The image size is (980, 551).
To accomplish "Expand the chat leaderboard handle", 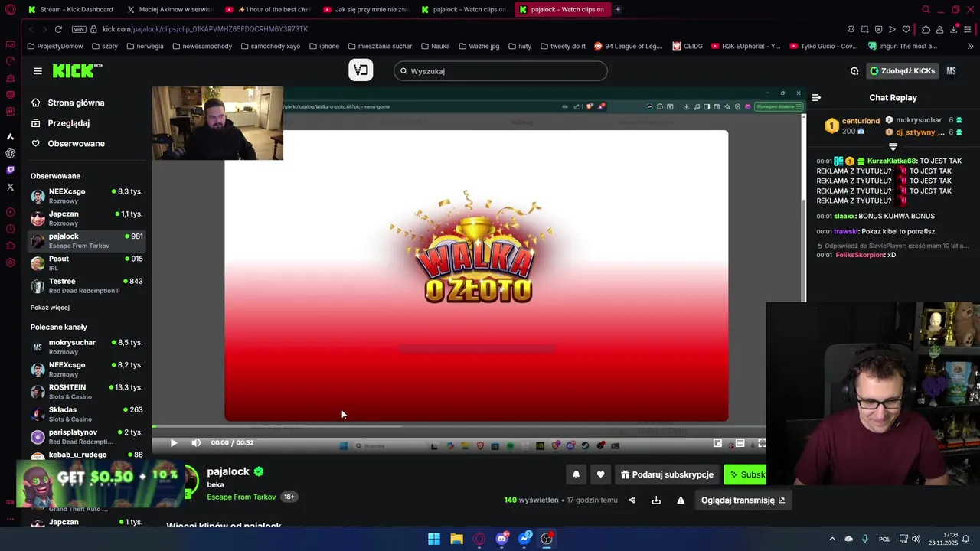I will [893, 146].
